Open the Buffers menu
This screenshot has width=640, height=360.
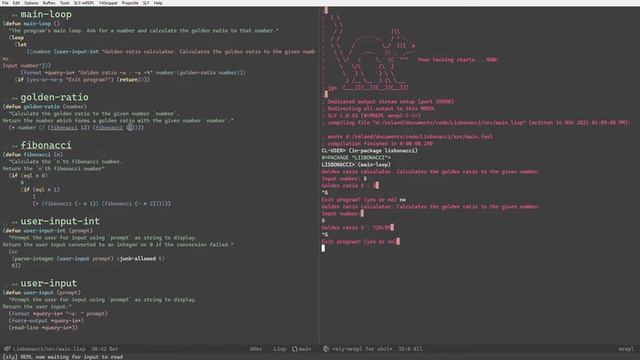tap(49, 3)
